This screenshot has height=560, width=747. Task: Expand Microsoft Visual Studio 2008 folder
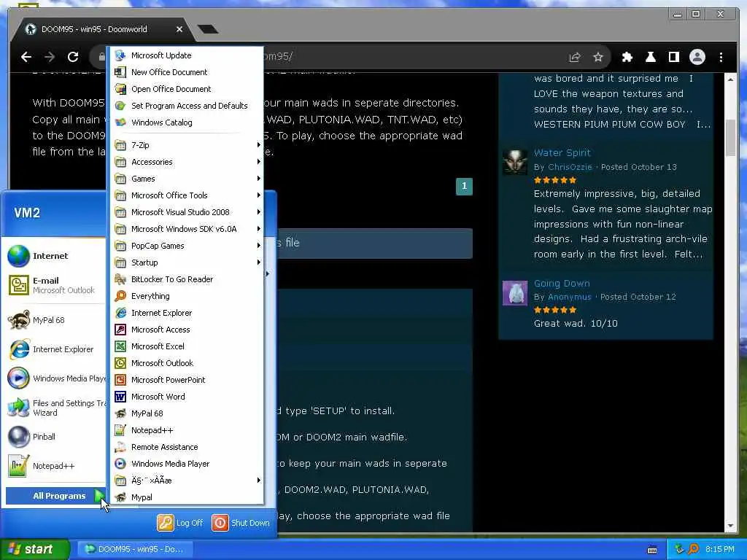[x=187, y=212]
